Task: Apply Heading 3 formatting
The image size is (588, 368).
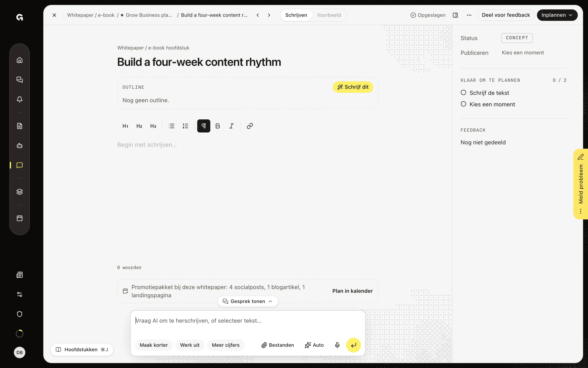Action: (153, 126)
